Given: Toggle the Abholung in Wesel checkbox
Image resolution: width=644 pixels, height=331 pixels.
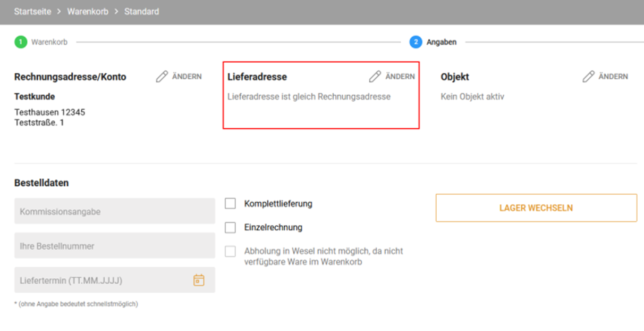Looking at the screenshot, I should 230,251.
